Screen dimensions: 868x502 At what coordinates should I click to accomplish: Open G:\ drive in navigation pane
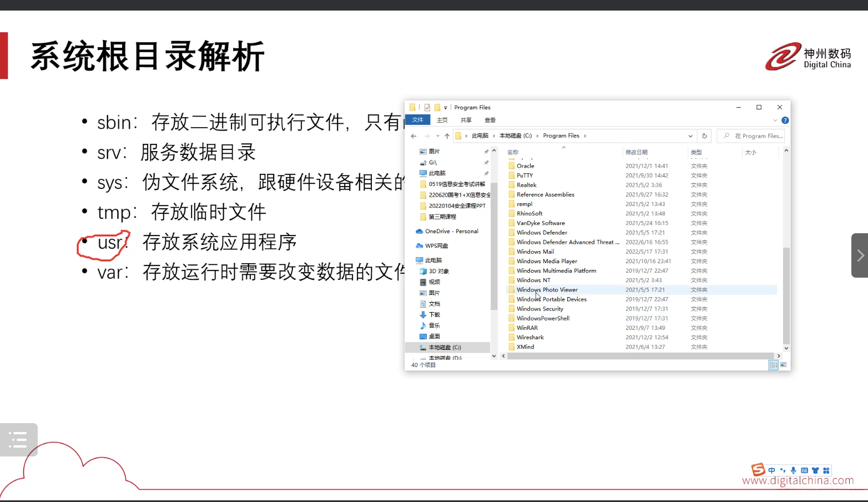click(432, 163)
